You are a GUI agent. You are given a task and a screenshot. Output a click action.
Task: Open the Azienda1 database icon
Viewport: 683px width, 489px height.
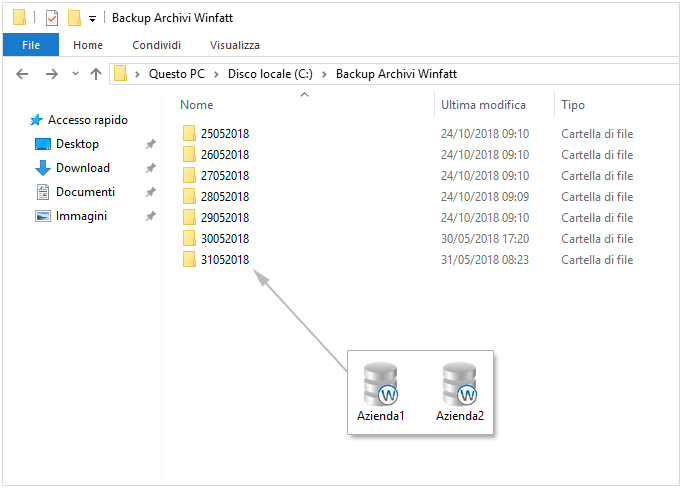[x=381, y=384]
